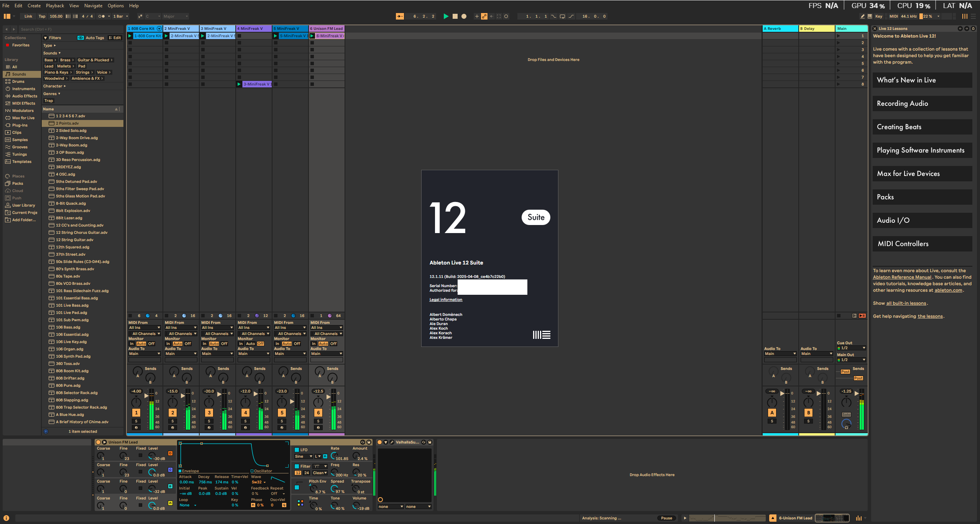Open the Help menu

point(134,6)
